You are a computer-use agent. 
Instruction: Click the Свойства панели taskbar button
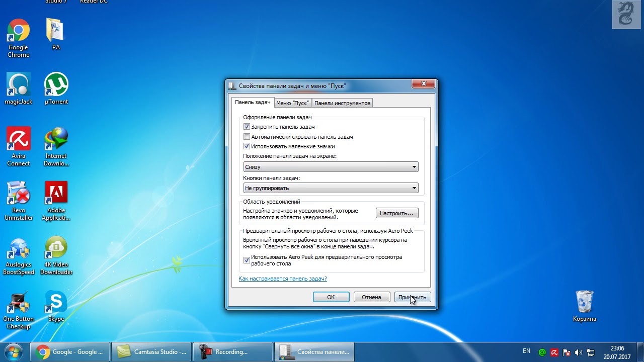314,352
